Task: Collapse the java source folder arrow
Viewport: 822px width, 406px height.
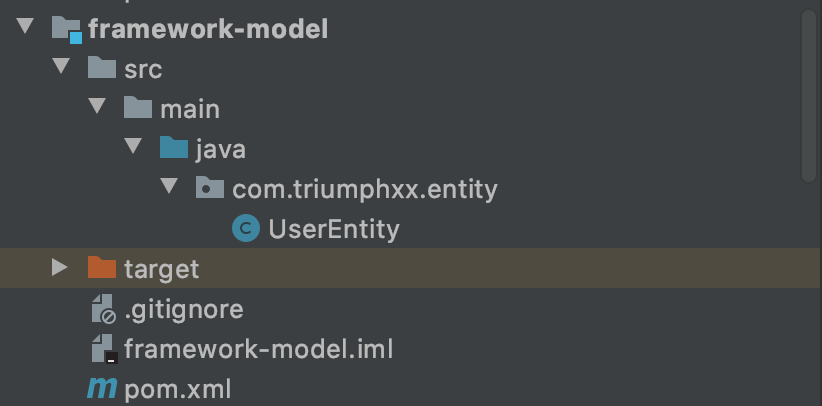Action: [133, 148]
